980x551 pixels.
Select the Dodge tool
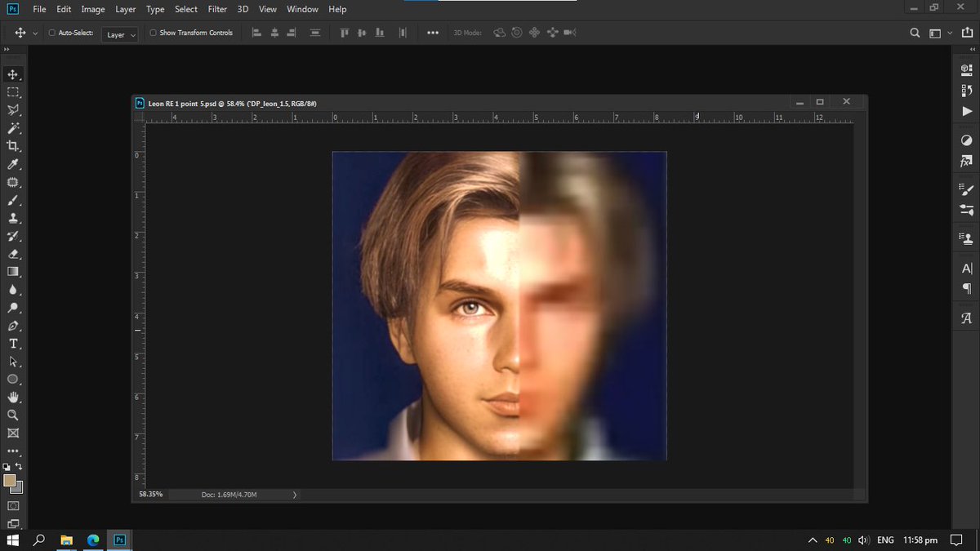pyautogui.click(x=13, y=308)
